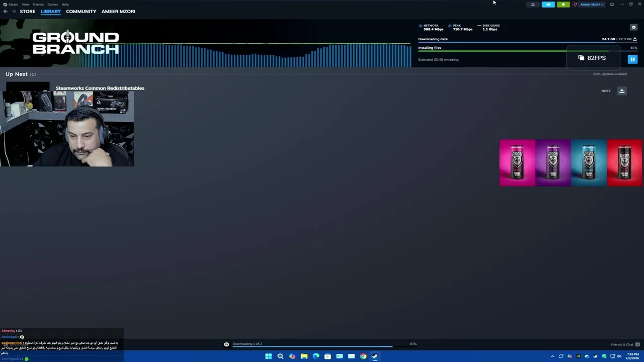
Task: Select Steamworks Common Redistributables queue item
Action: (x=100, y=88)
